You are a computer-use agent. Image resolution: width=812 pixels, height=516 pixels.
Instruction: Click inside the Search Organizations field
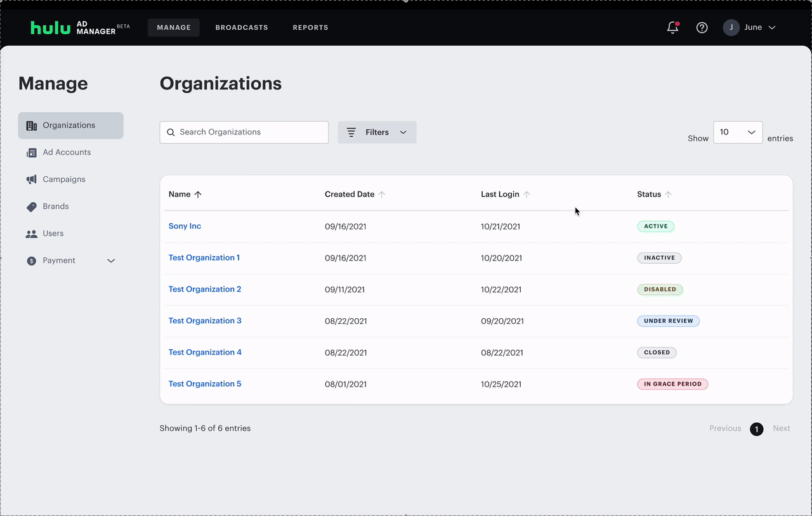[244, 132]
